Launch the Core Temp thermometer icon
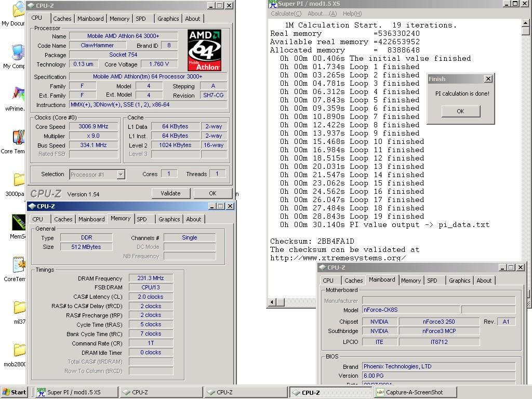This screenshot has width=532, height=399. point(19,137)
